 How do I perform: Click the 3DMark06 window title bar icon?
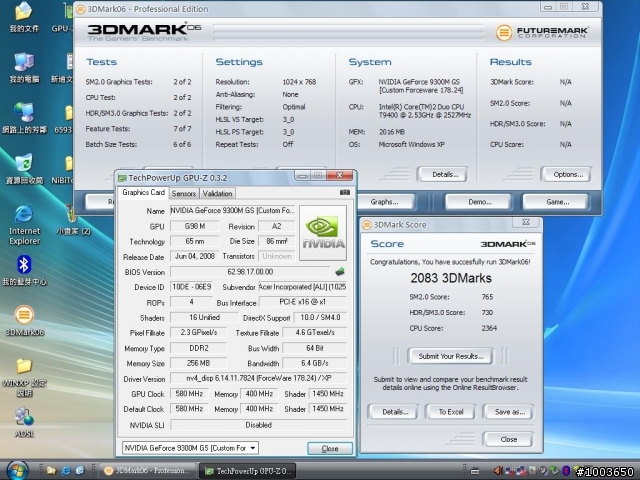click(x=81, y=9)
